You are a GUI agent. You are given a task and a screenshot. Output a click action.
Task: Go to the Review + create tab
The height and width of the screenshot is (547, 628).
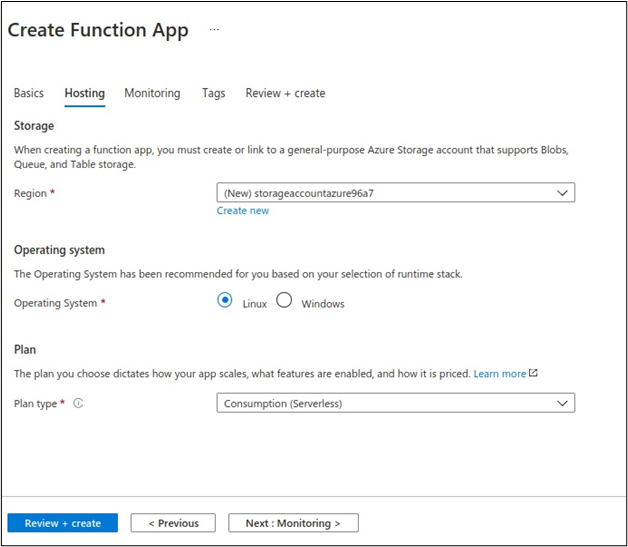click(x=285, y=93)
